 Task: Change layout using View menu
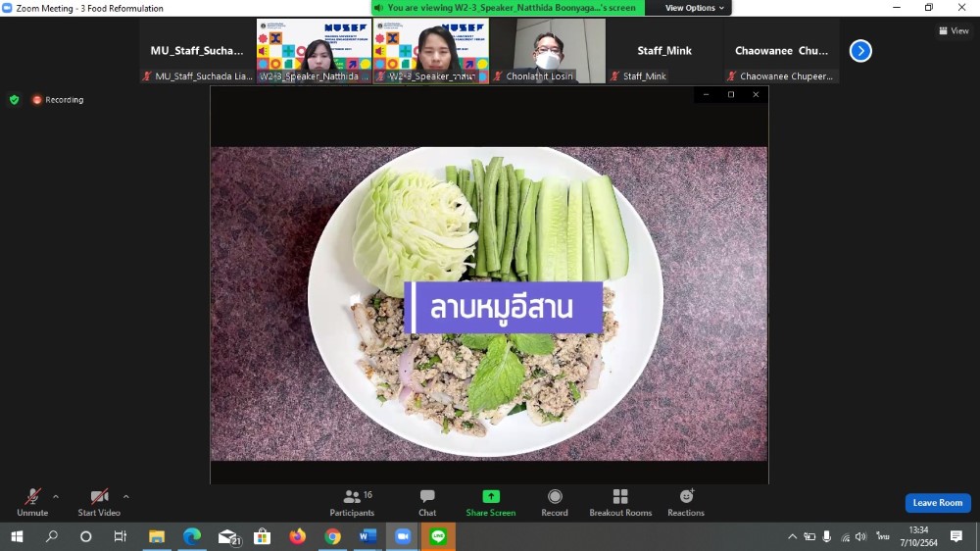pyautogui.click(x=954, y=30)
